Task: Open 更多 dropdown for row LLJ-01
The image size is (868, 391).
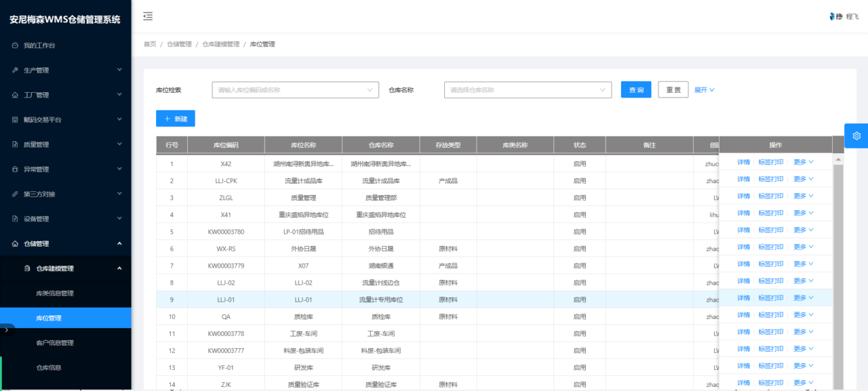Action: tap(803, 298)
